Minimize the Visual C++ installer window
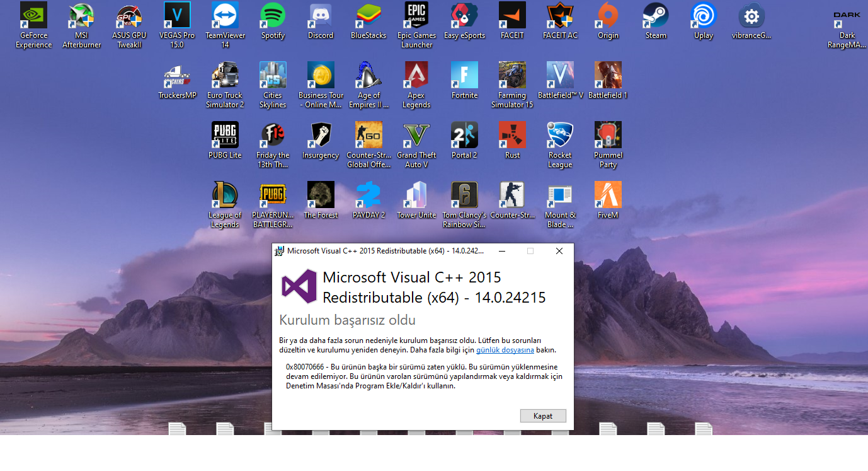The image size is (868, 471). click(x=502, y=251)
